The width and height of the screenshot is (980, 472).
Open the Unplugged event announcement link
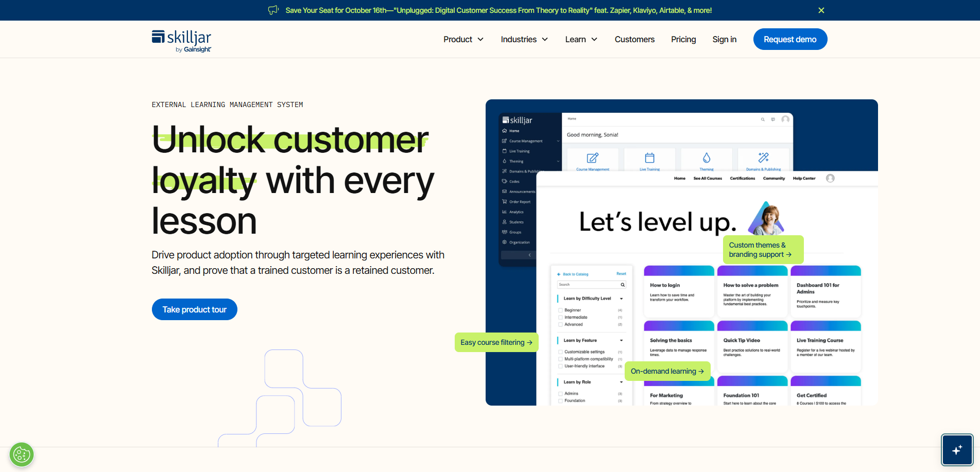click(x=498, y=10)
